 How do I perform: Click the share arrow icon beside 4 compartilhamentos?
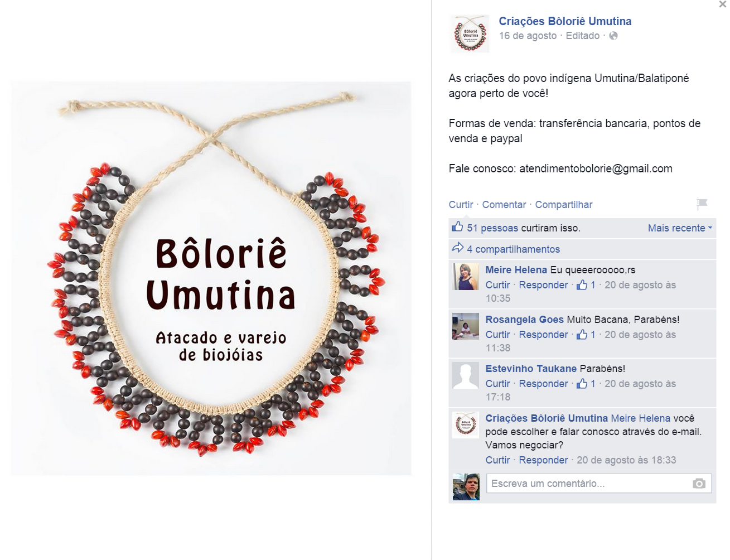pyautogui.click(x=457, y=248)
